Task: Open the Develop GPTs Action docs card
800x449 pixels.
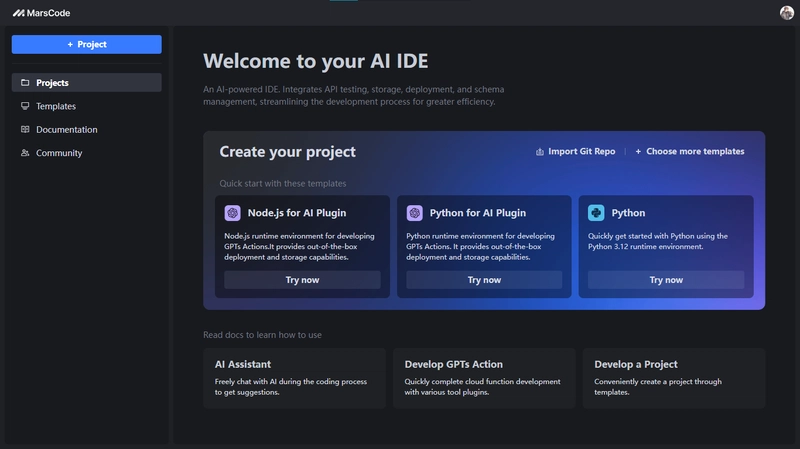Action: click(484, 378)
